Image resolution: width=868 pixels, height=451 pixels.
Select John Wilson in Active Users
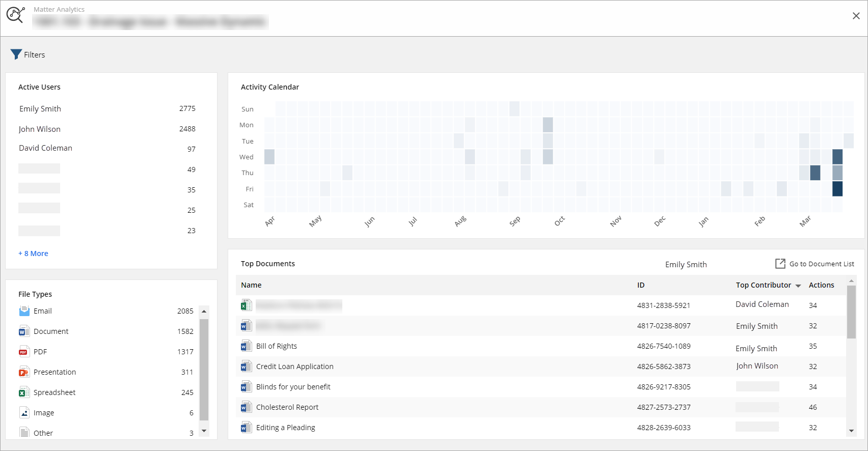point(40,129)
